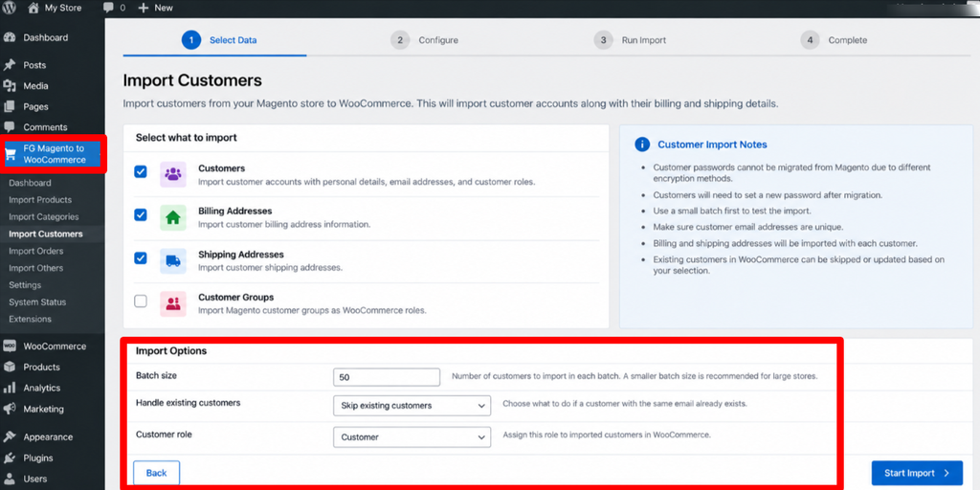Open the comments bubble icon in admin bar
980x490 pixels.
tap(109, 8)
